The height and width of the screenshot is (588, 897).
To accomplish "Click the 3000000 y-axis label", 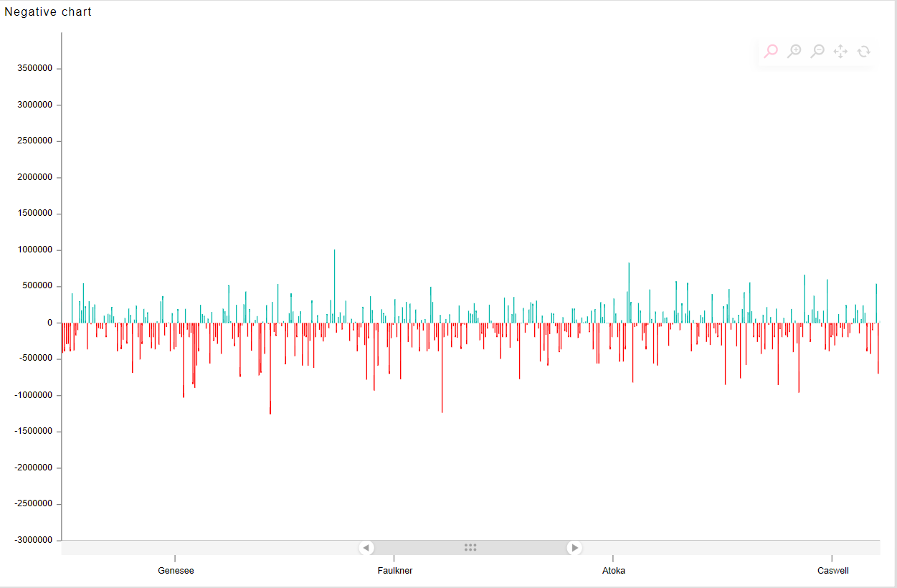I will [34, 105].
